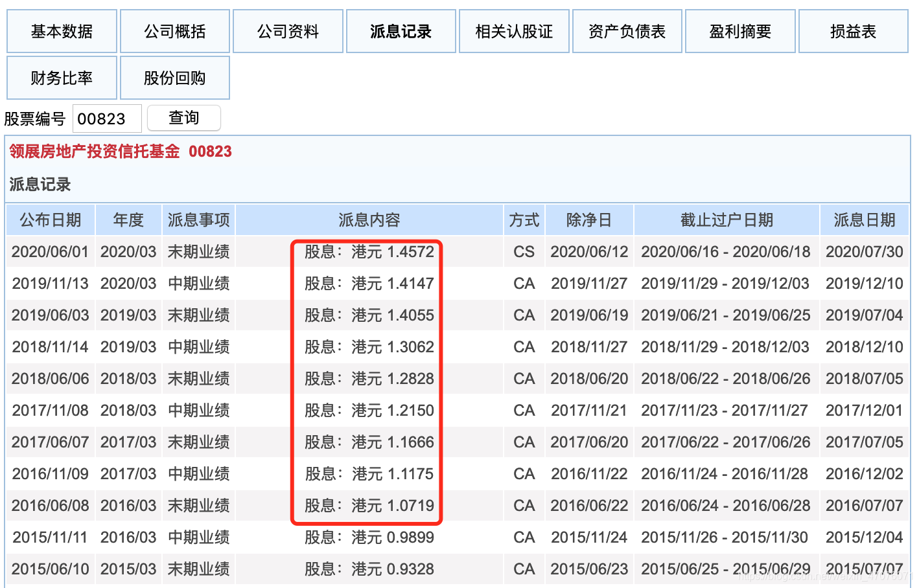This screenshot has width=919, height=588.
Task: Click the 截止过户日期 column header
Action: tap(727, 220)
